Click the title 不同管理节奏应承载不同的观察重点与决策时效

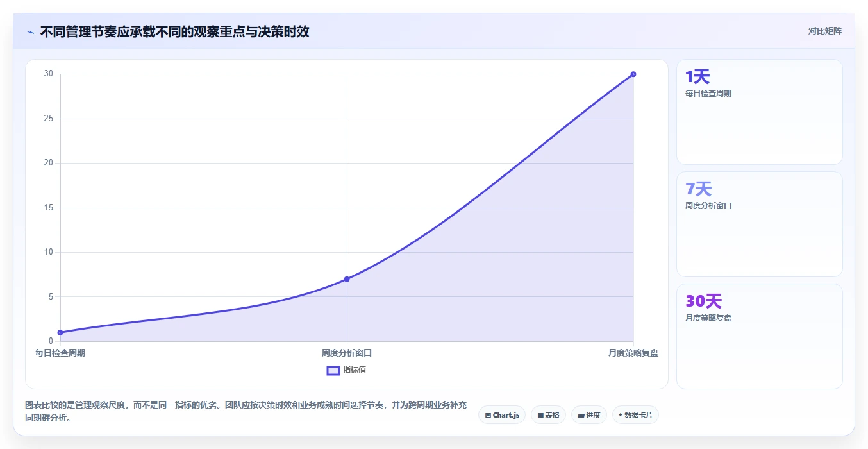tap(174, 31)
